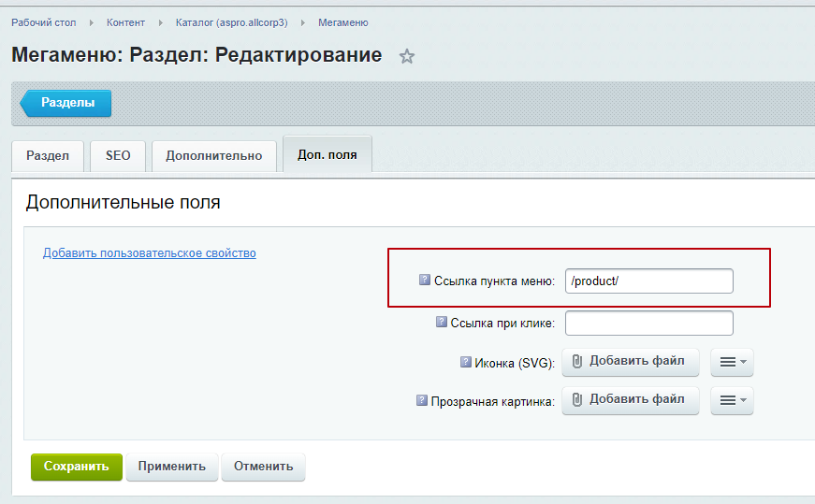Click help icon next to Ссылка пункта меню
This screenshot has height=504, width=815.
(x=425, y=280)
